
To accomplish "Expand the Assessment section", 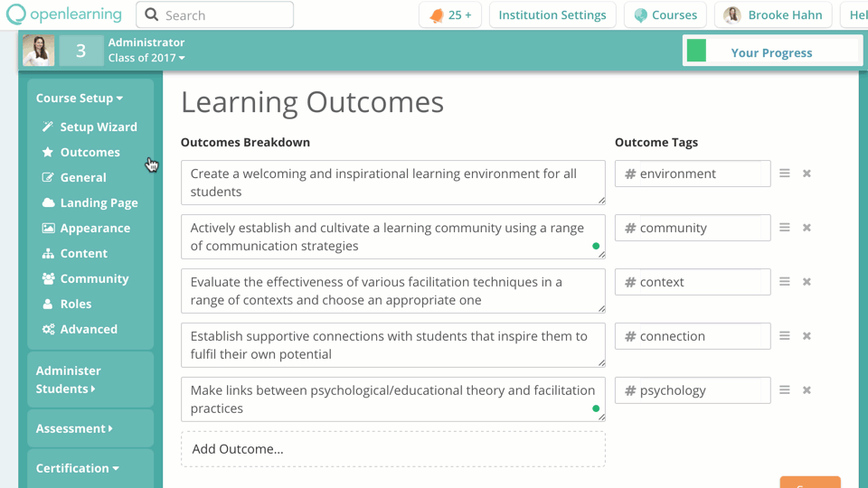I will click(74, 428).
